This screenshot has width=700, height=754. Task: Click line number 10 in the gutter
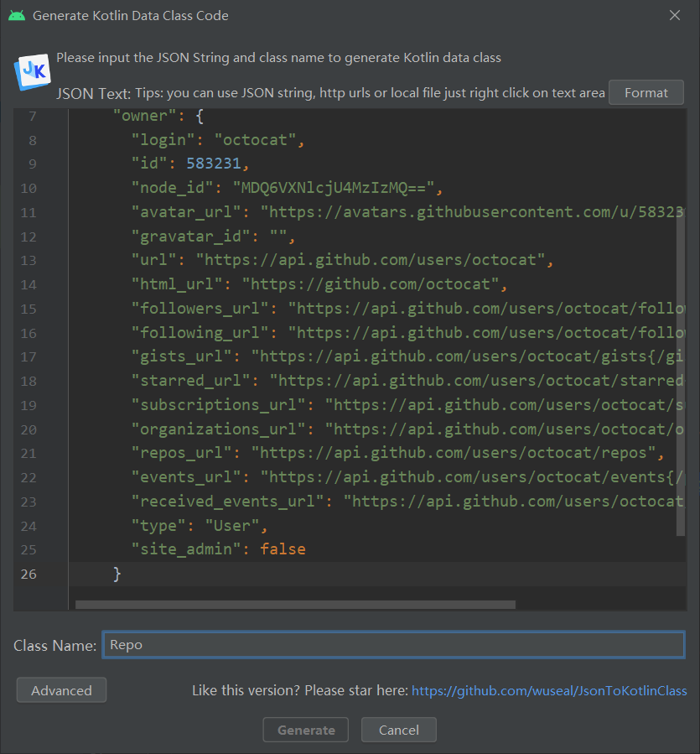coord(29,188)
